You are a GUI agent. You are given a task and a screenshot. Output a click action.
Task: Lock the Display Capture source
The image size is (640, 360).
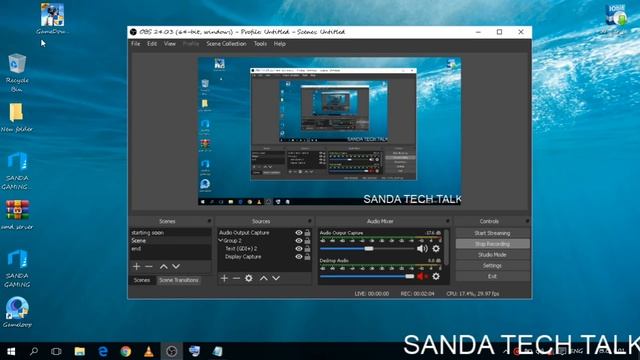(307, 257)
